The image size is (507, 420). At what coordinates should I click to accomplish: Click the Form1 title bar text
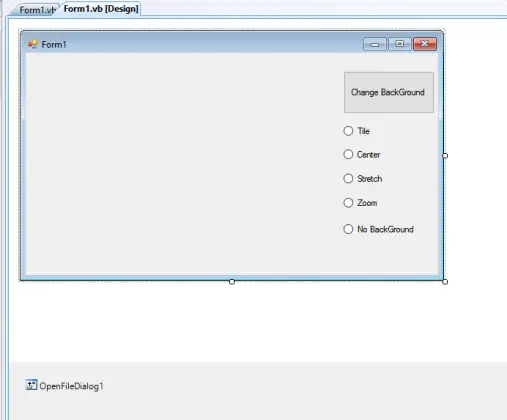(x=54, y=44)
